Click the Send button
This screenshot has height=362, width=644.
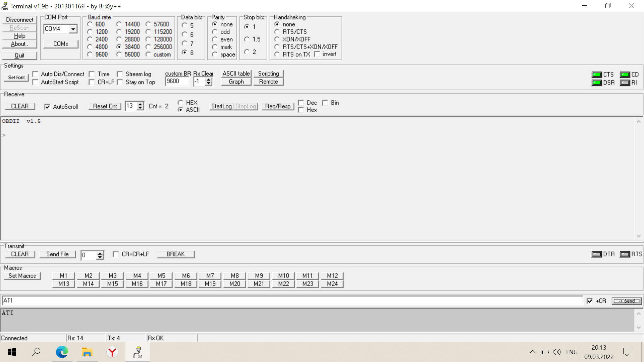[626, 301]
